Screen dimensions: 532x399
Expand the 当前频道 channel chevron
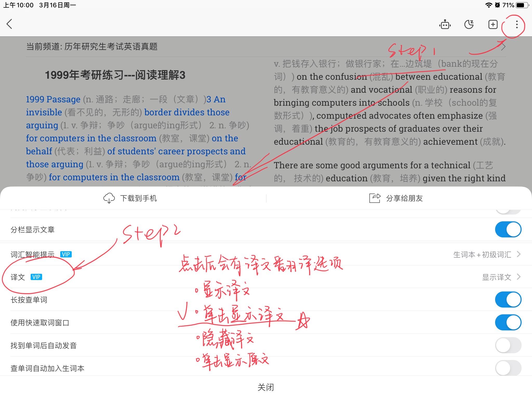(x=503, y=47)
